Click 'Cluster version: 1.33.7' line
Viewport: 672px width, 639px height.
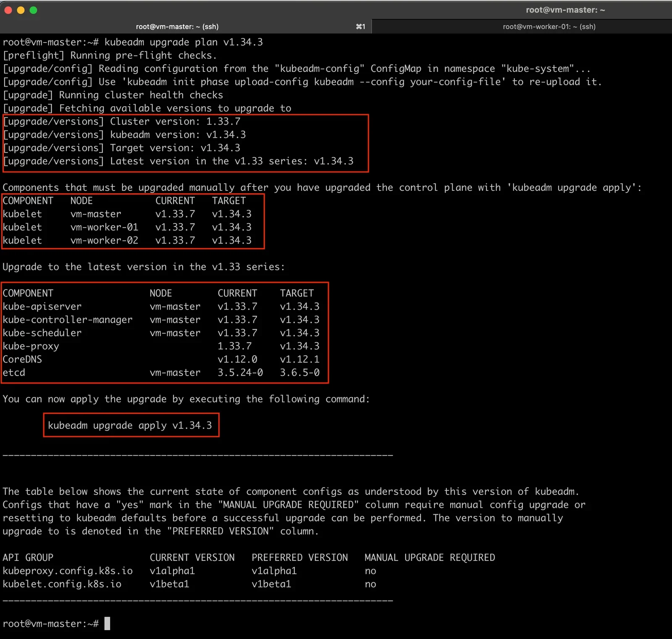[x=122, y=121]
